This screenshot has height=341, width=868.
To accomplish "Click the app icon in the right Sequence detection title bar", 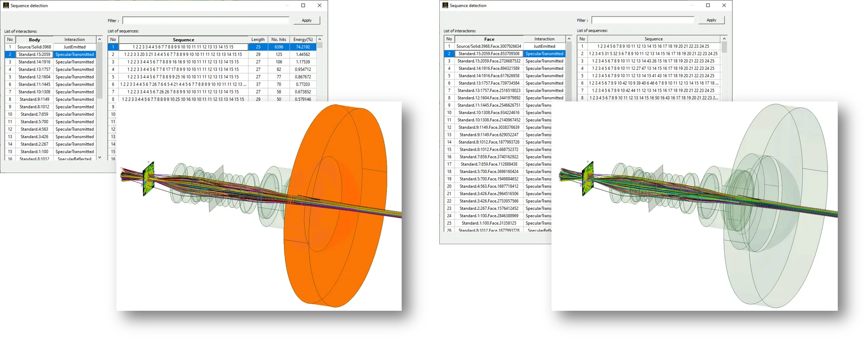I will pos(445,6).
